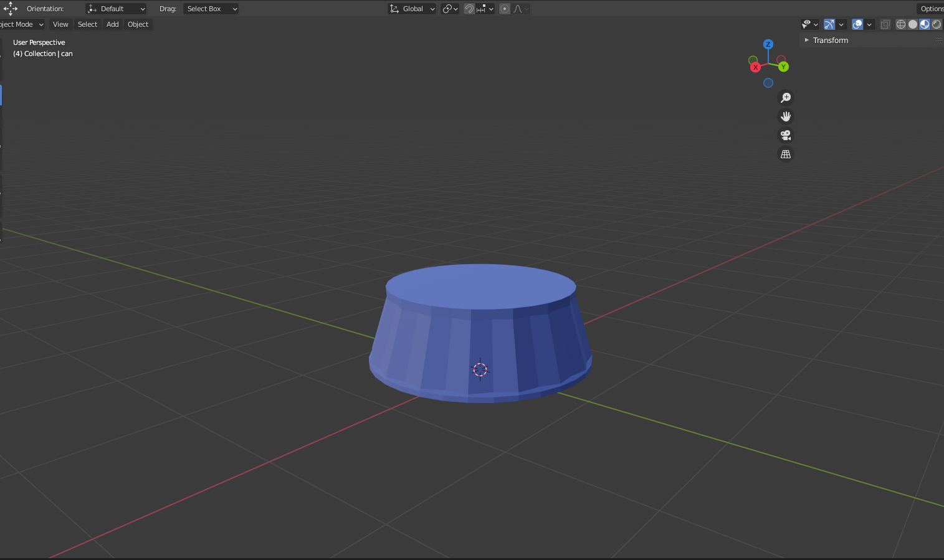Image resolution: width=944 pixels, height=560 pixels.
Task: Click the green Y axis on gizmo
Action: (783, 67)
